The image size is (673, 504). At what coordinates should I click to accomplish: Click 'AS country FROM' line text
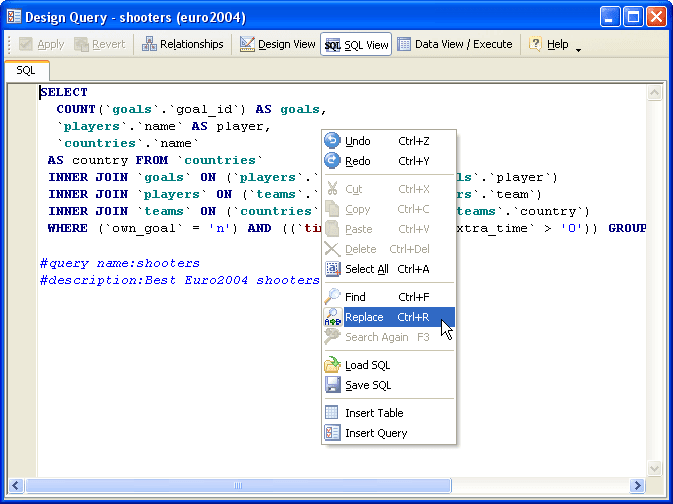coord(108,160)
